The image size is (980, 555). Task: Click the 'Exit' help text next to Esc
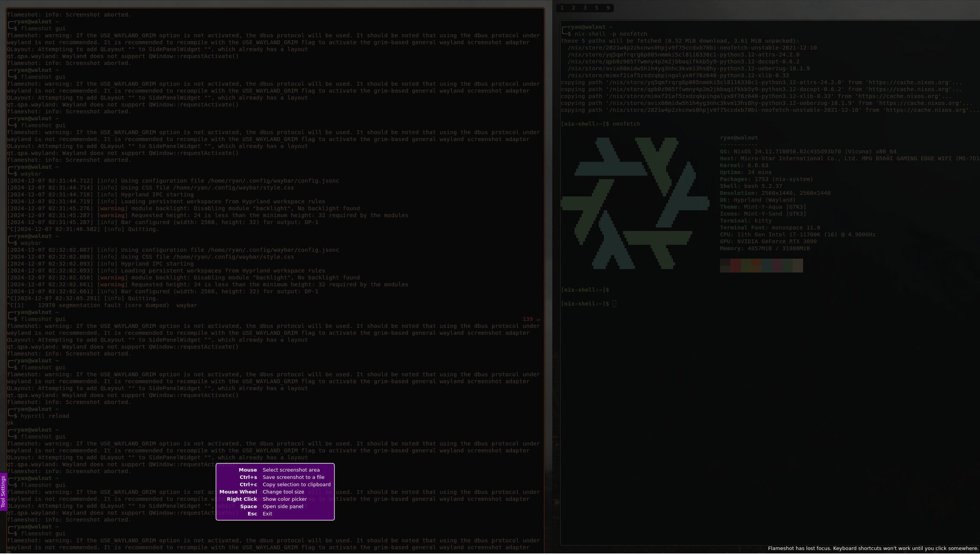point(267,514)
